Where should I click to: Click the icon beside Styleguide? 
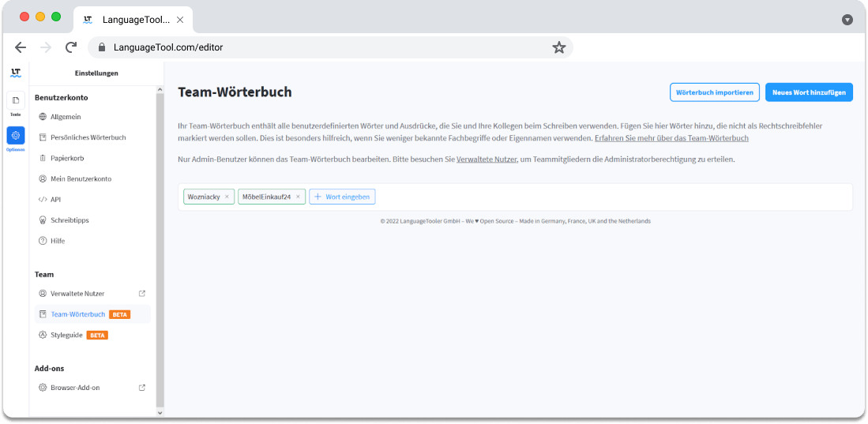tap(43, 335)
